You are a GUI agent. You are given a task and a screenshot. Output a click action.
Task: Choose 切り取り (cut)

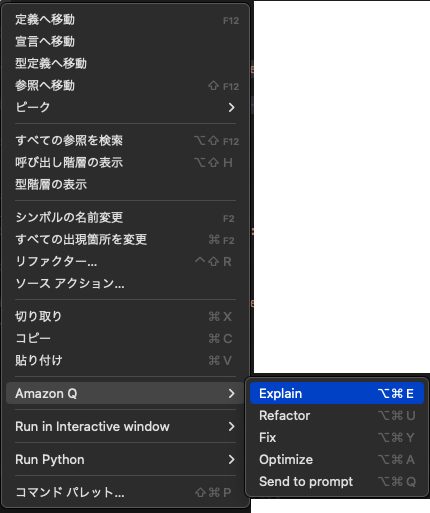pyautogui.click(x=125, y=317)
